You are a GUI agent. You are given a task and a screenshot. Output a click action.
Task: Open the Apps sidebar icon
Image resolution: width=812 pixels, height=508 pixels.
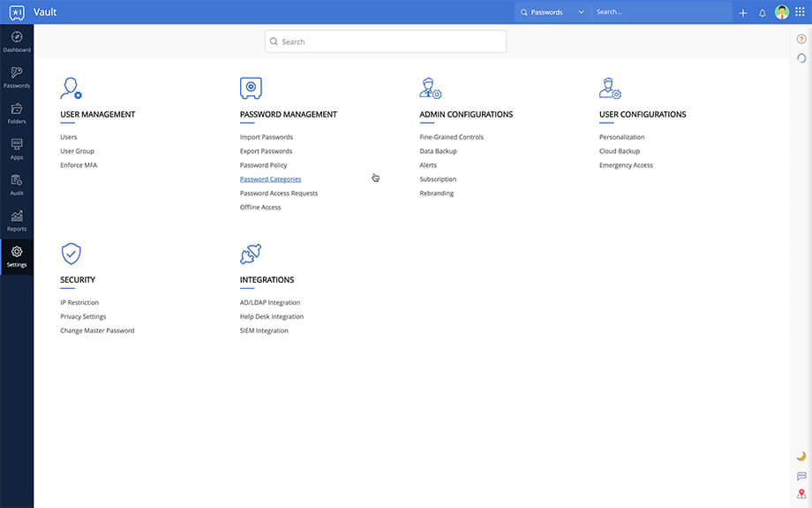coord(16,148)
